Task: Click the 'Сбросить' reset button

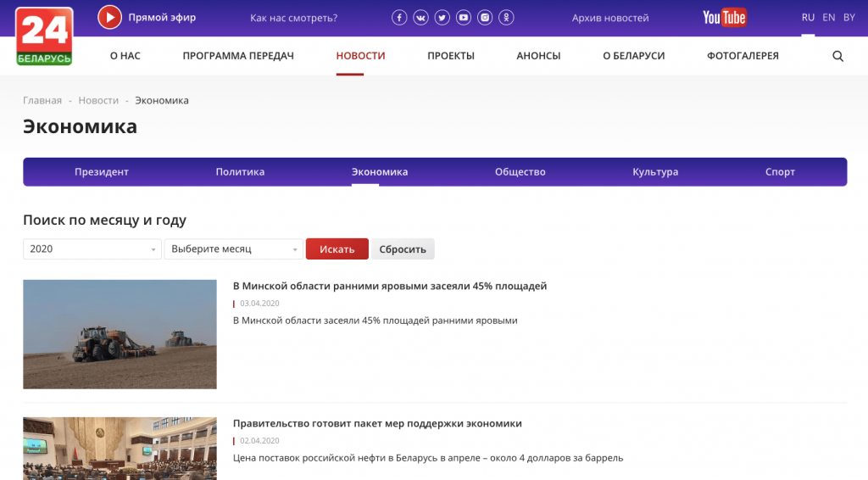Action: click(403, 249)
